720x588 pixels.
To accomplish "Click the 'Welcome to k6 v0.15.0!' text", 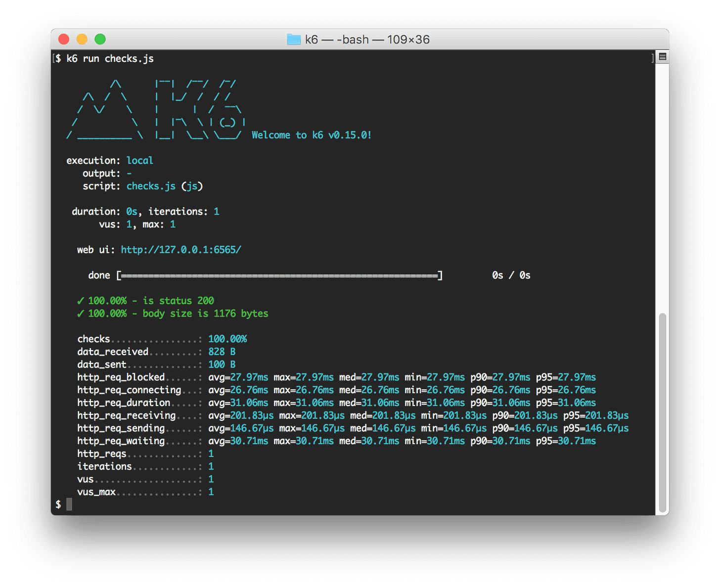I will (x=312, y=135).
